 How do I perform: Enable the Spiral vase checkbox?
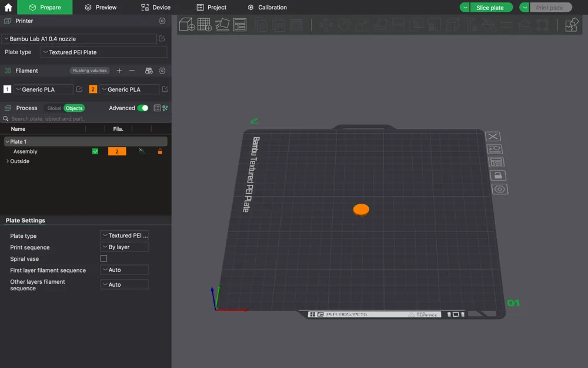point(104,258)
